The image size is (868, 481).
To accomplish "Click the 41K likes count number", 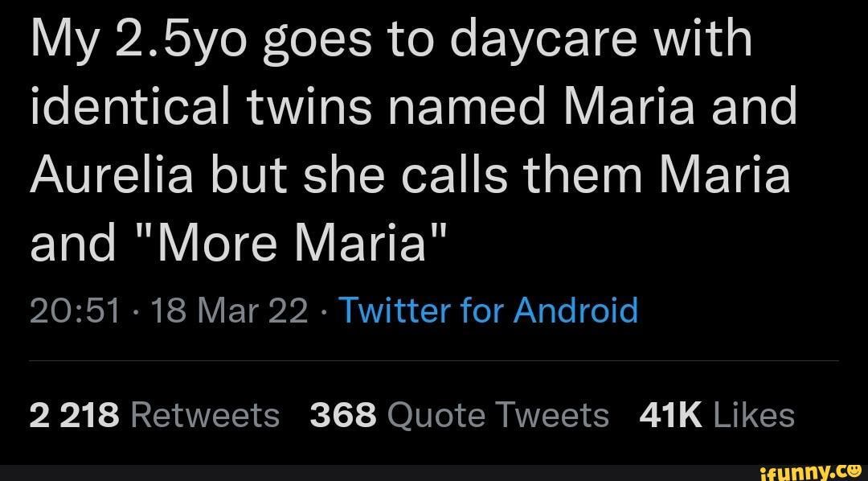I will (670, 416).
